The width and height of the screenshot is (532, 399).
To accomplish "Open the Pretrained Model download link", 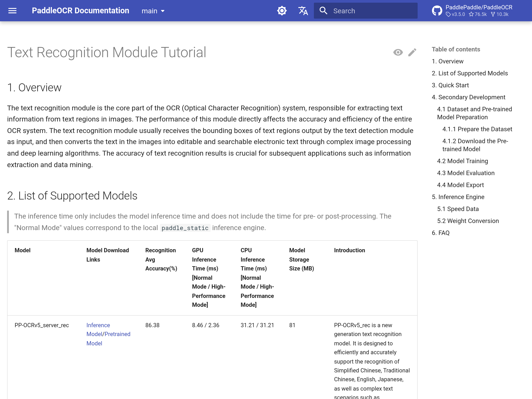I will [x=117, y=334].
